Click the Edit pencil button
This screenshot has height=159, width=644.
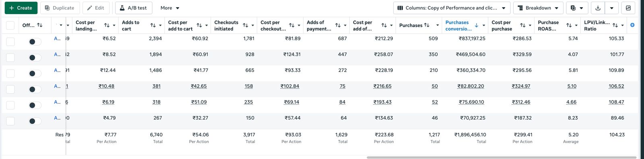point(96,8)
